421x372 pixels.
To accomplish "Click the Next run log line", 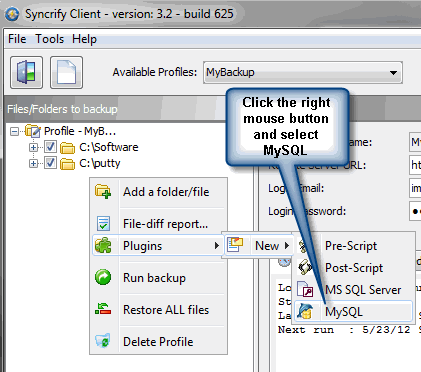I will [x=349, y=330].
